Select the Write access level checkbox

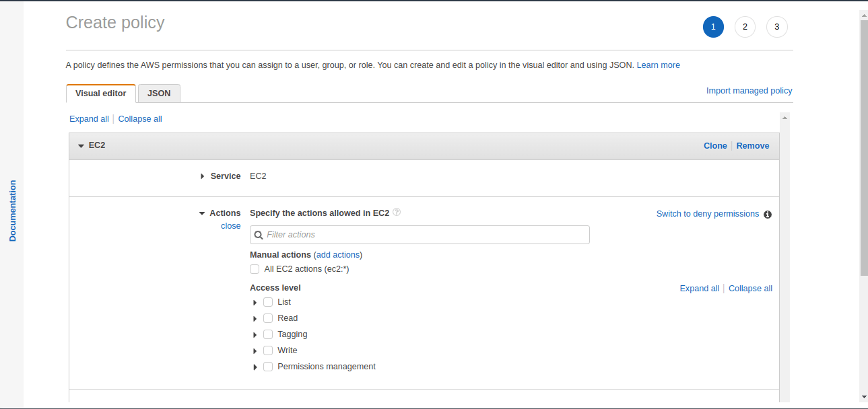click(x=268, y=350)
